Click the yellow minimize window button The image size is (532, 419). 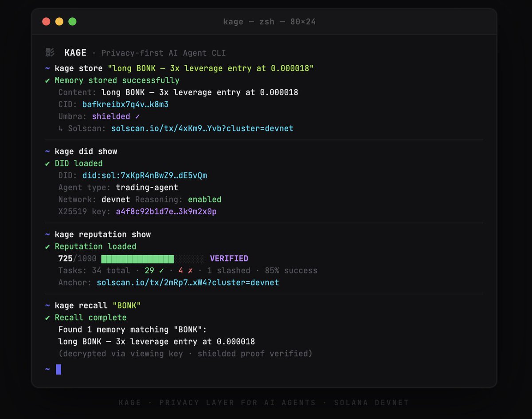tap(59, 21)
